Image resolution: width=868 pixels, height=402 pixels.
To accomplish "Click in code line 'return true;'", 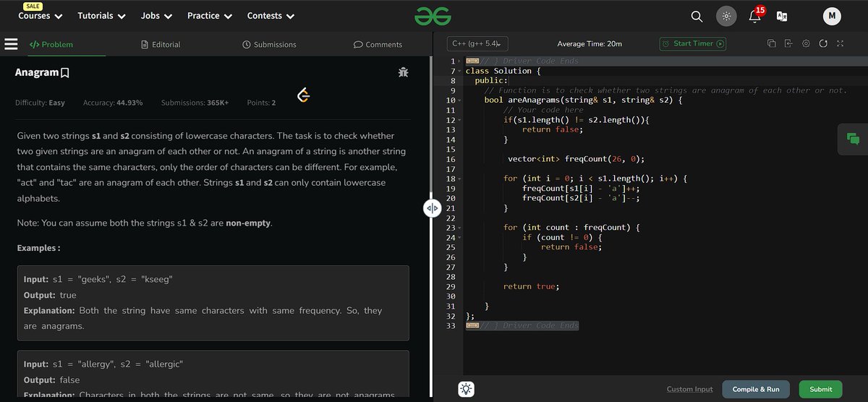I will click(x=531, y=286).
